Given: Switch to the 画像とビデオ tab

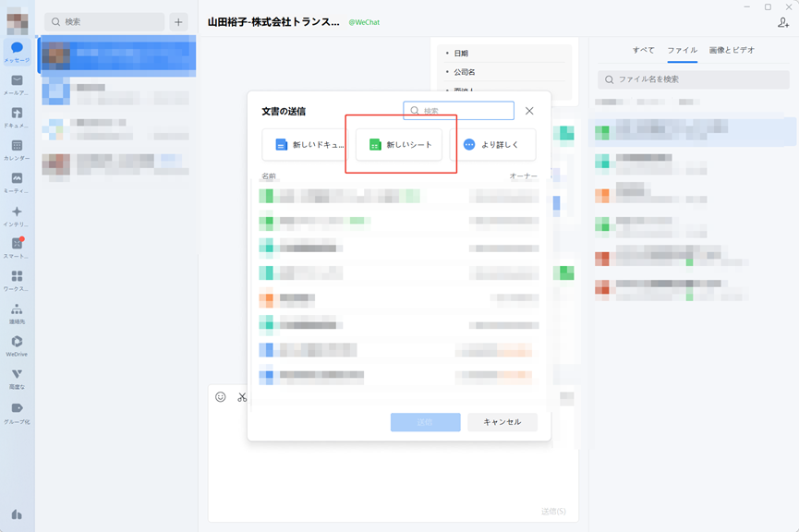Looking at the screenshot, I should point(732,50).
